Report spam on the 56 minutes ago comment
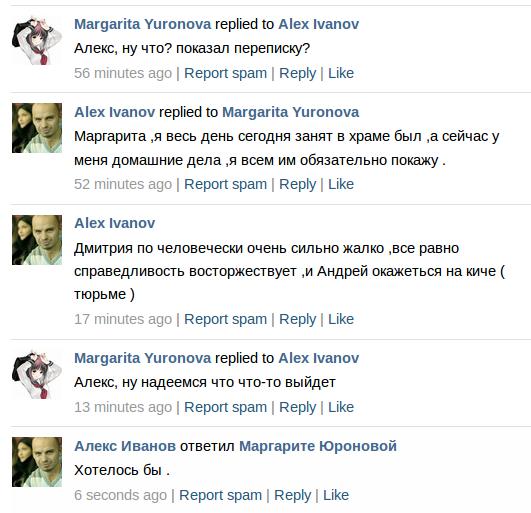Viewport: 531px width, 513px height. (225, 73)
